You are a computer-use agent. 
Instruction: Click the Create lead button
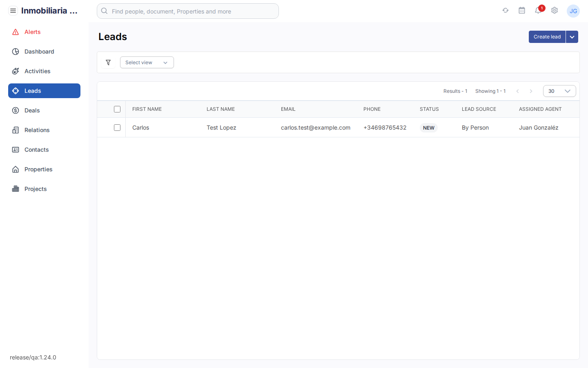click(547, 37)
